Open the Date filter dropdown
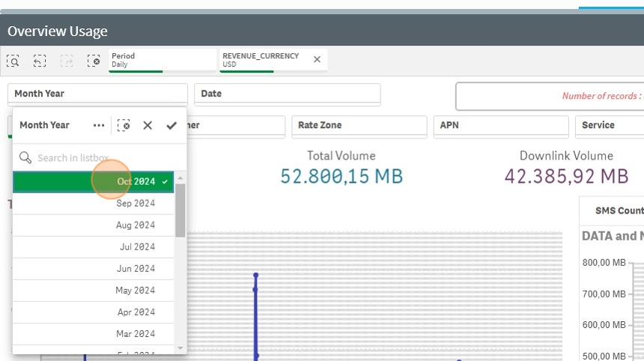The image size is (644, 361). pyautogui.click(x=287, y=94)
